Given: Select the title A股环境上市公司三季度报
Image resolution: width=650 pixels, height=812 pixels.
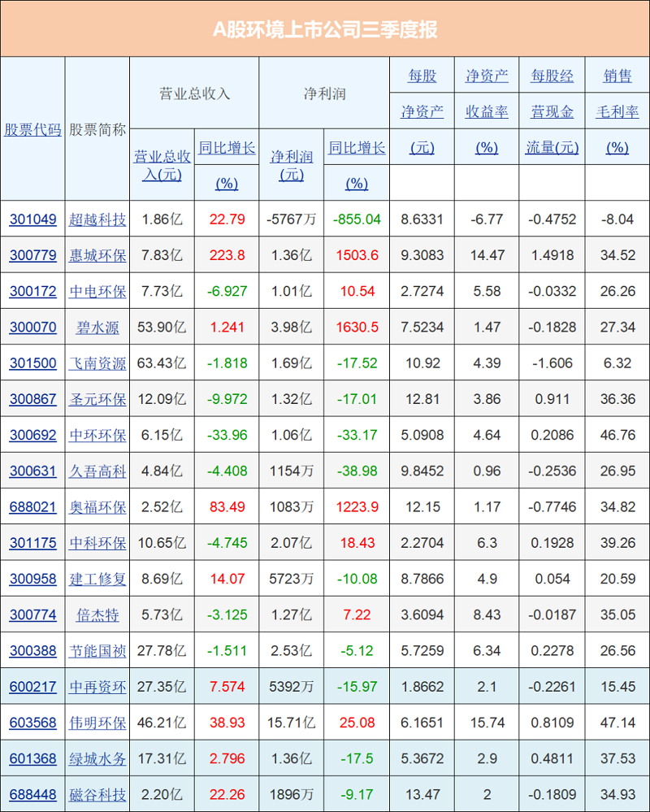Looking at the screenshot, I should point(325,29).
